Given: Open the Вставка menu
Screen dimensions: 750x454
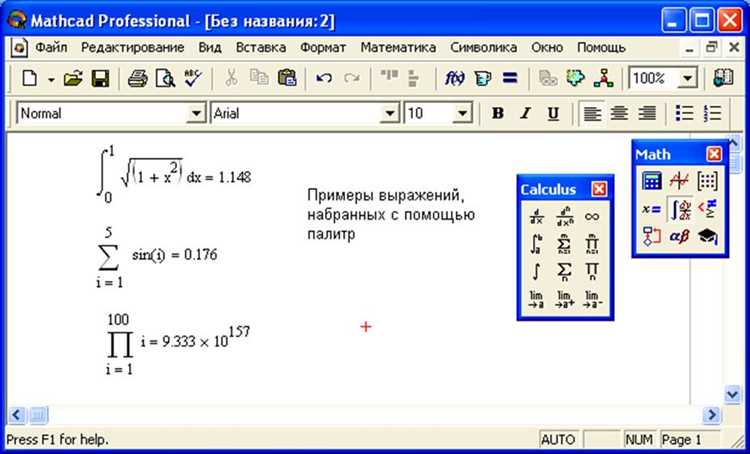Looking at the screenshot, I should tap(261, 48).
